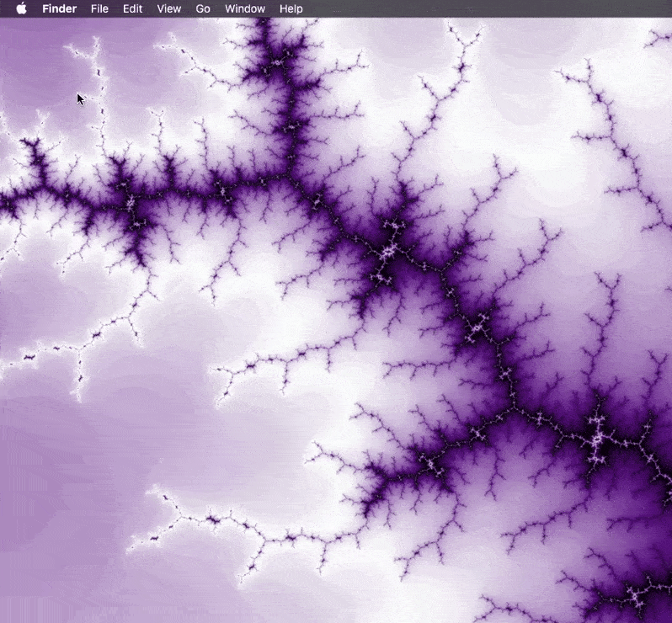This screenshot has width=672, height=623.
Task: Open the Window menu
Action: [x=245, y=8]
